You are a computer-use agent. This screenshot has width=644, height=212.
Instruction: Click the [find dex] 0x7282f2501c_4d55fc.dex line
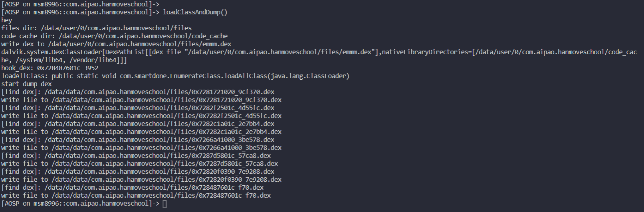pos(138,108)
